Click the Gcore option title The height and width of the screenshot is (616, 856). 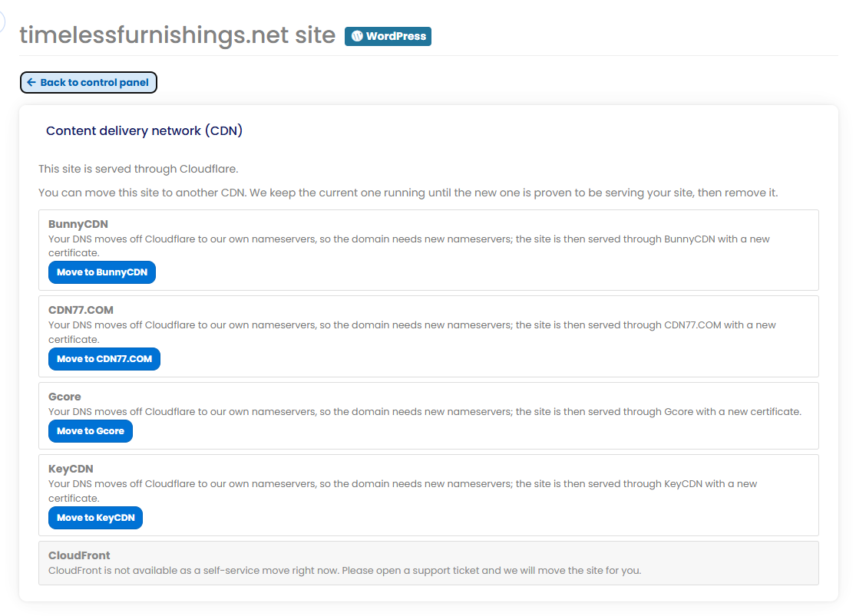[64, 397]
